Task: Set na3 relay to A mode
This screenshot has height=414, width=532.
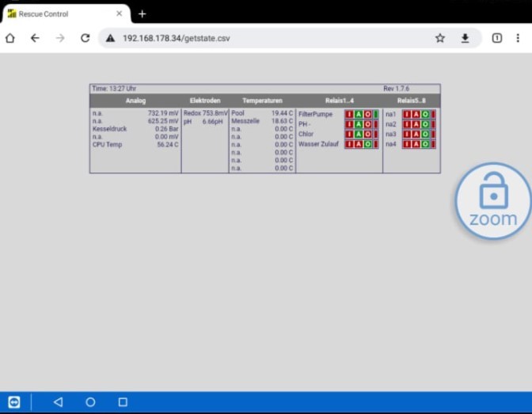Action: [x=416, y=134]
